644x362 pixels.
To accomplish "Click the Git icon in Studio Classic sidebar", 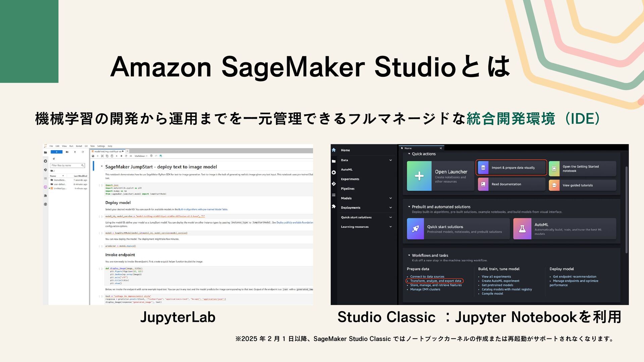I will (x=334, y=184).
